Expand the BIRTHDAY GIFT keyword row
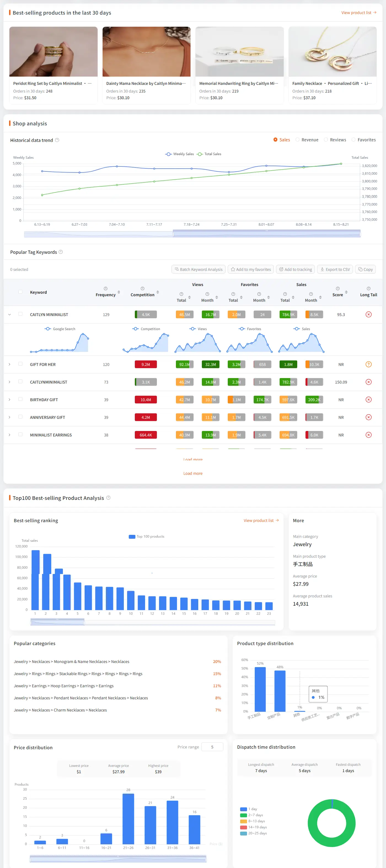386x868 pixels. pos(9,400)
